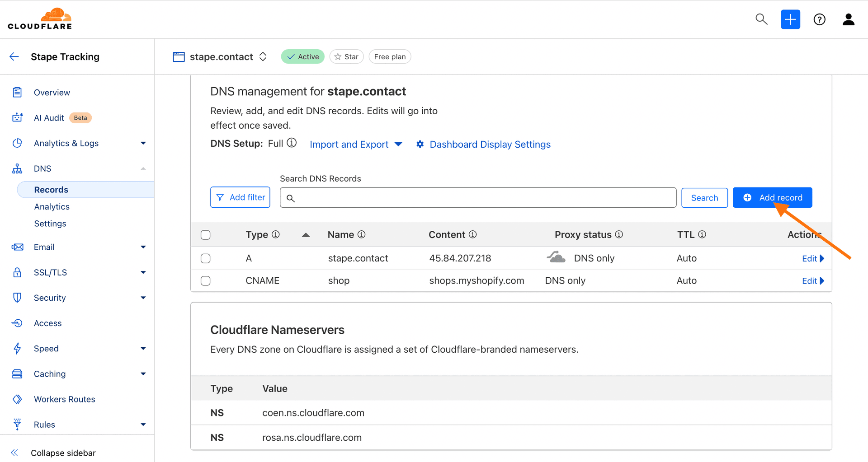Check the A record row checkbox

(x=206, y=258)
